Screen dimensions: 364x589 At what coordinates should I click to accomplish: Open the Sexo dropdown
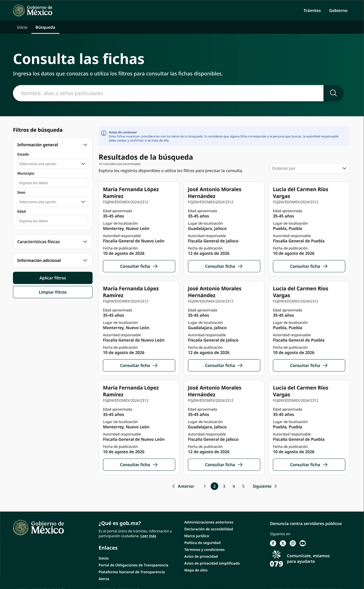tap(53, 202)
